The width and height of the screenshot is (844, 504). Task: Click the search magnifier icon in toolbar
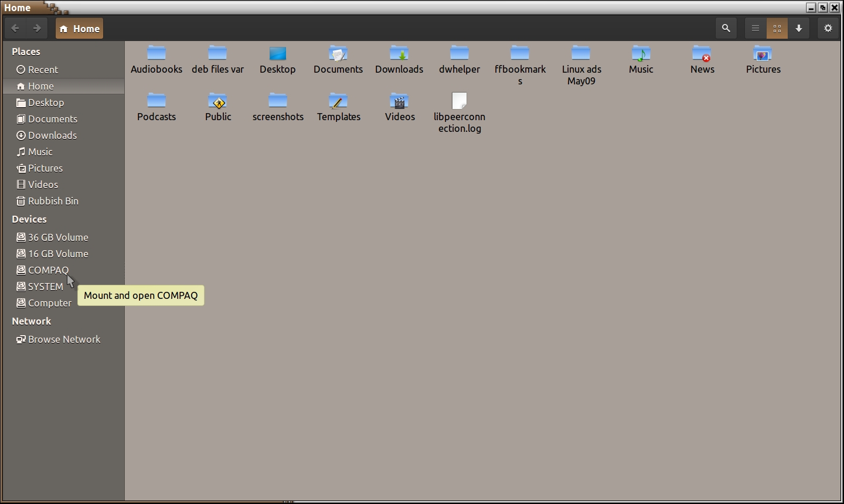(x=726, y=28)
